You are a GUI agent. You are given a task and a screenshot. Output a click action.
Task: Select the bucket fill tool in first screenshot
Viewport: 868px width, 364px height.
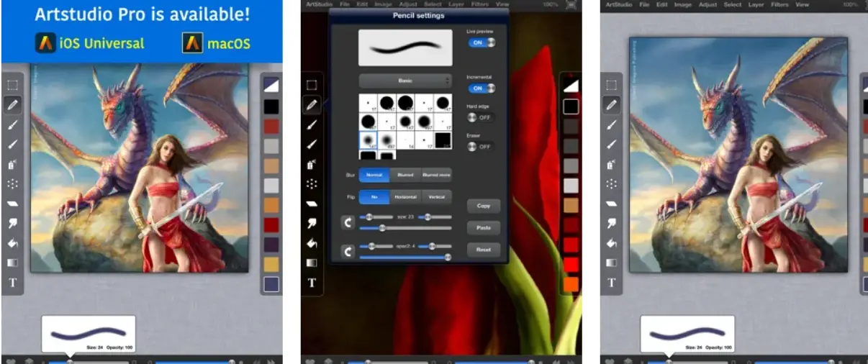[x=13, y=243]
